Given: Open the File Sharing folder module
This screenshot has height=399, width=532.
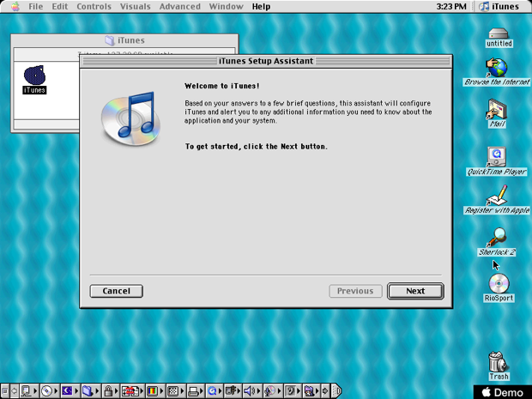Looking at the screenshot, I should pyautogui.click(x=90, y=391).
